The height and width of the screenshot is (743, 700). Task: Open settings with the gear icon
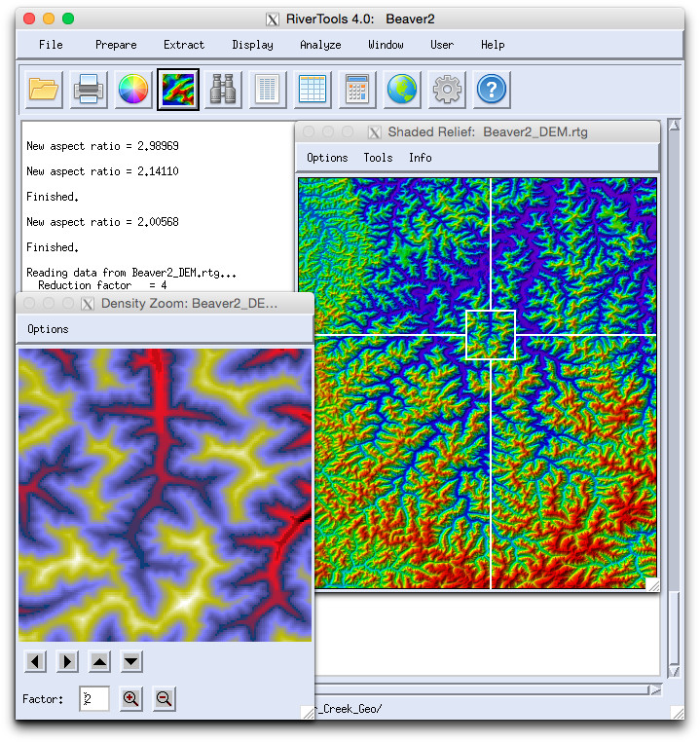pos(447,91)
